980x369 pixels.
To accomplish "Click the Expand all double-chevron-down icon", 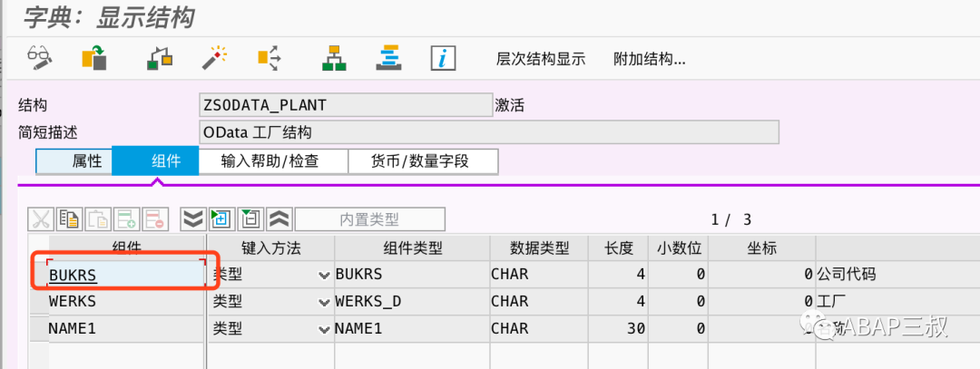I will click(x=193, y=219).
